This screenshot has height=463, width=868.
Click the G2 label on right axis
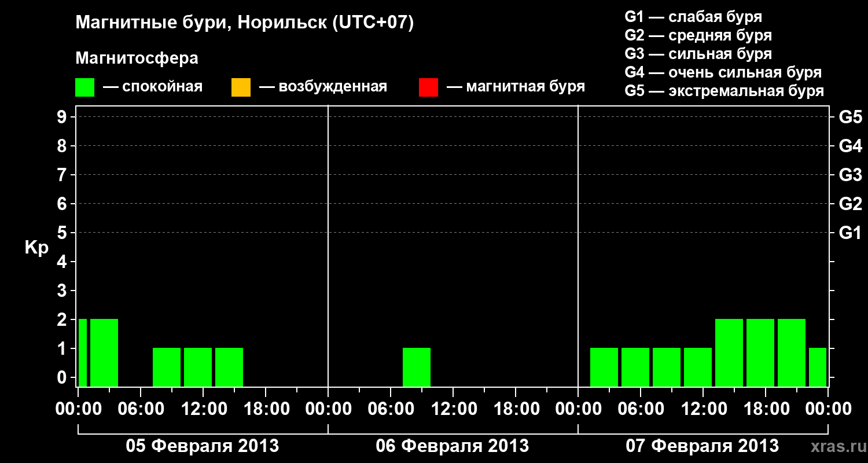[850, 204]
